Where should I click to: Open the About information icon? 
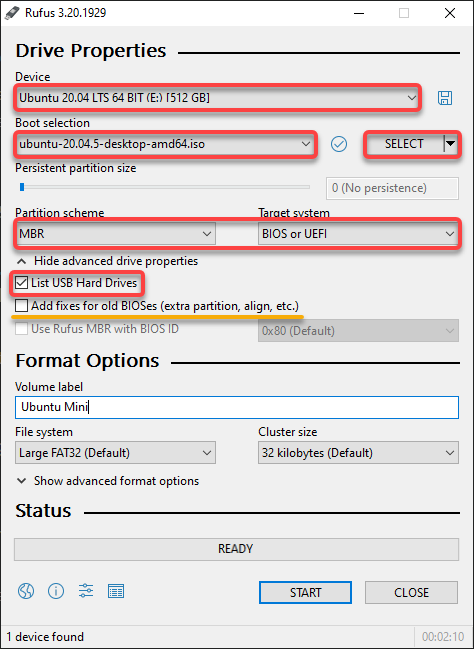pos(56,591)
